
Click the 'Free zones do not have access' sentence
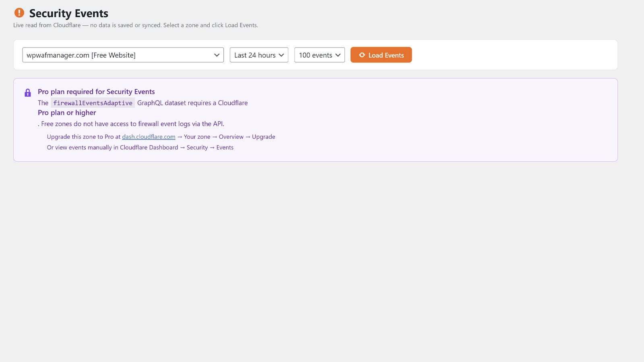point(131,124)
